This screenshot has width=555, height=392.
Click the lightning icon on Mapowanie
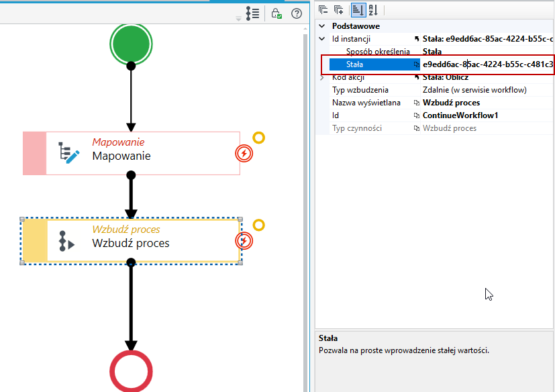click(244, 153)
